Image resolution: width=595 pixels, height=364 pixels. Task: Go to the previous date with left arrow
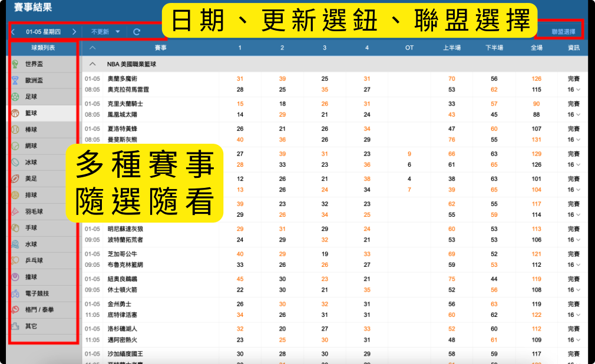point(13,32)
